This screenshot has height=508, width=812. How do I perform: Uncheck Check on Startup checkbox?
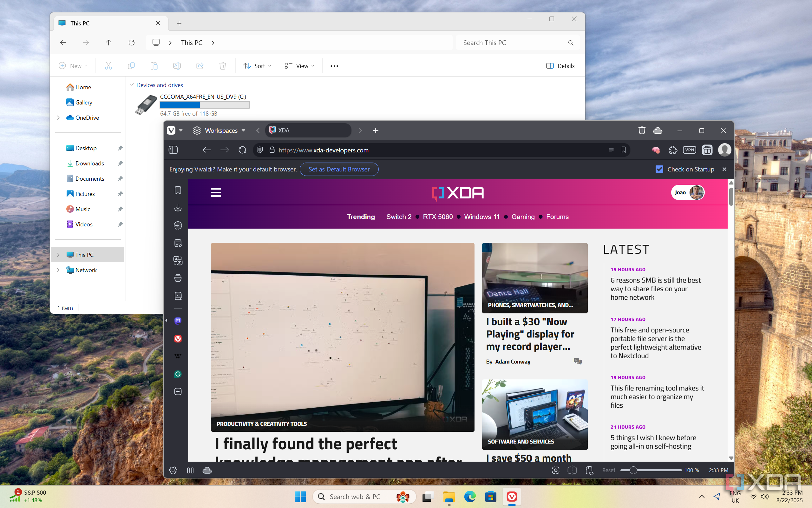659,169
